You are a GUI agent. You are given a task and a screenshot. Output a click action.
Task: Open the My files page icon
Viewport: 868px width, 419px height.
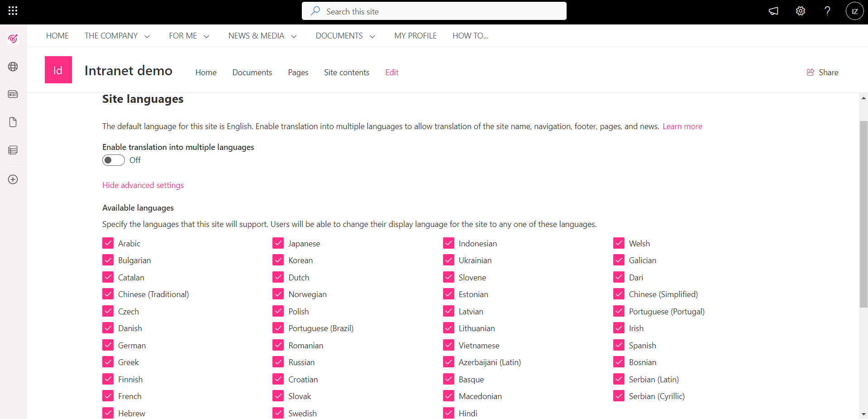coord(13,122)
